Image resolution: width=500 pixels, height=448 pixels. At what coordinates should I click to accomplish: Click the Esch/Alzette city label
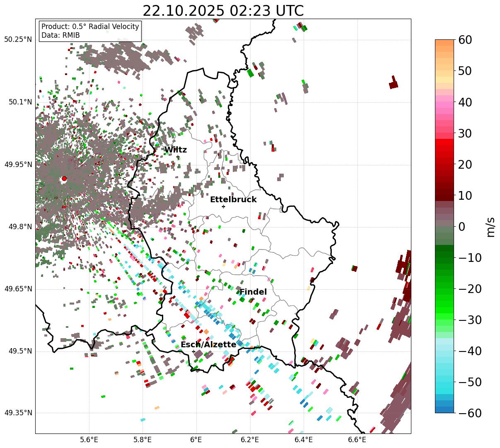[208, 344]
